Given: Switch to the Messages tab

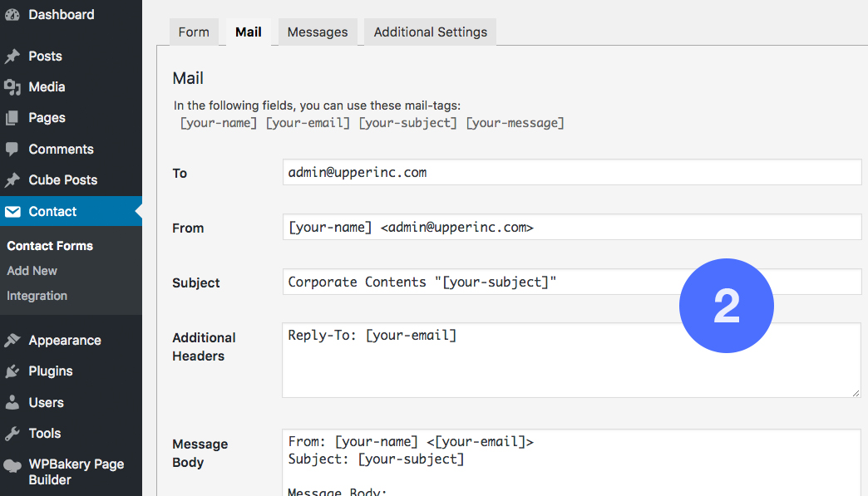Looking at the screenshot, I should click(318, 32).
